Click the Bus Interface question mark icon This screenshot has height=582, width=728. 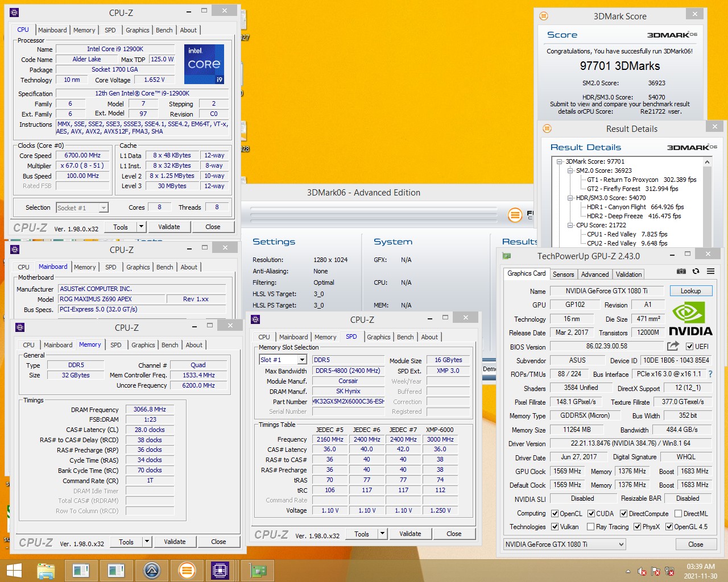(710, 374)
